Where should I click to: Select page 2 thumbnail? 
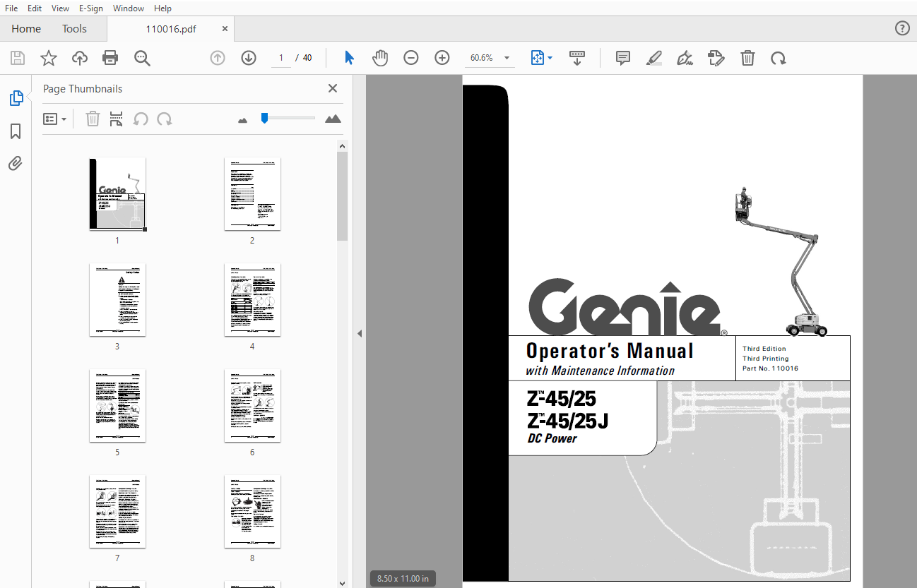click(x=252, y=193)
